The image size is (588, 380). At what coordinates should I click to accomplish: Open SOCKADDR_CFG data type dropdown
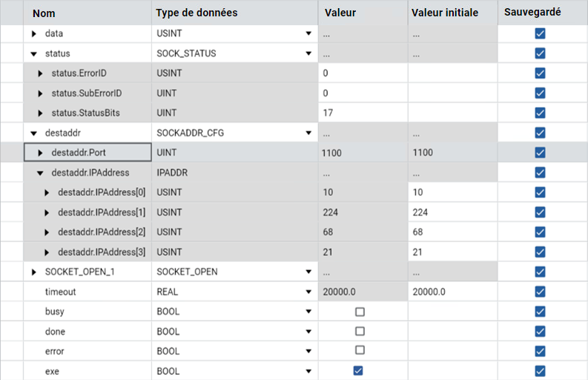pos(308,133)
